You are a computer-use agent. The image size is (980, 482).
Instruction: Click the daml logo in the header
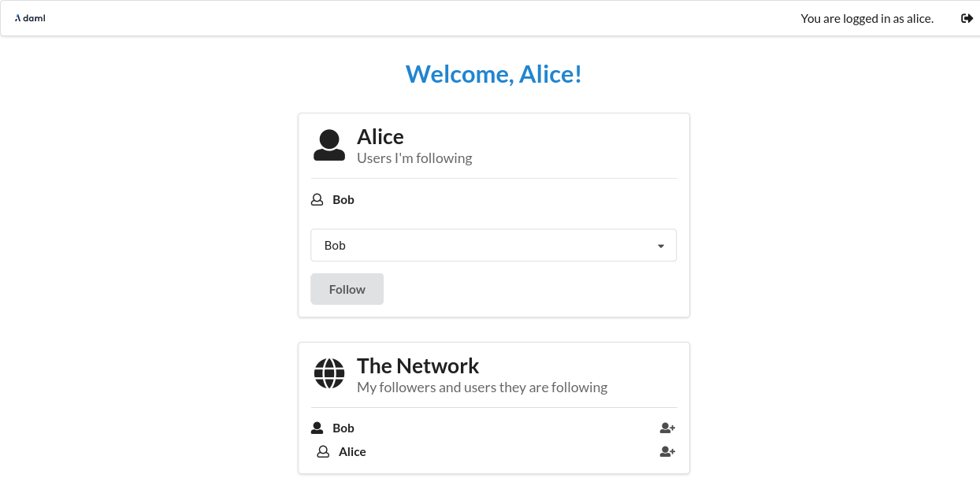click(x=29, y=18)
